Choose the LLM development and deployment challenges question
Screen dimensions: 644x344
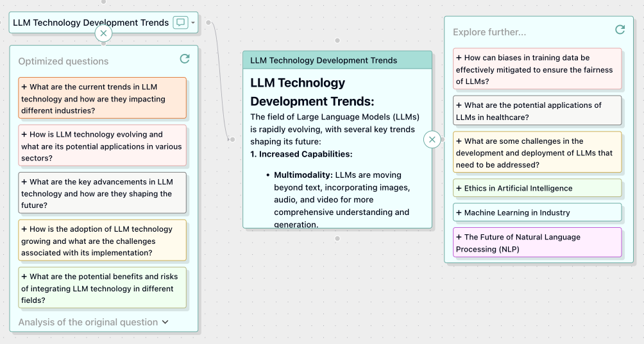pyautogui.click(x=537, y=153)
